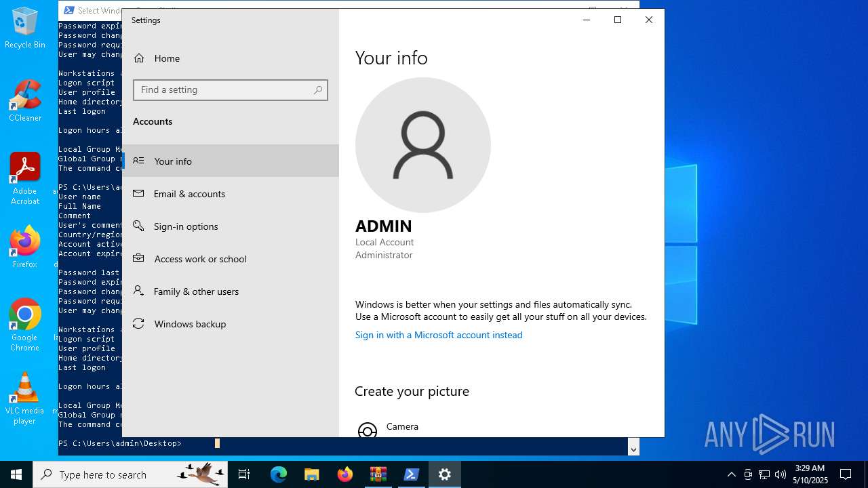The height and width of the screenshot is (488, 868).
Task: Click the Camera option under Create your picture
Action: pyautogui.click(x=402, y=428)
